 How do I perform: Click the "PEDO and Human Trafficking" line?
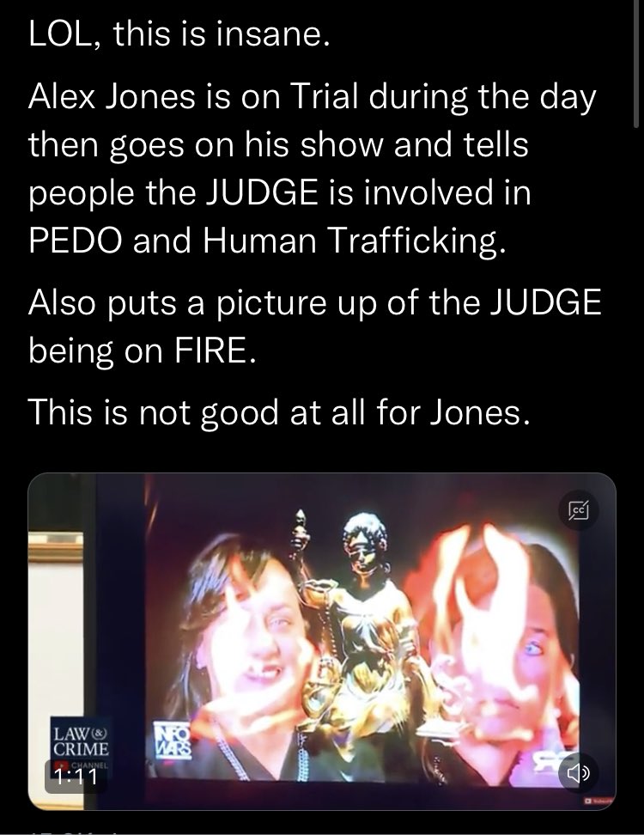(x=266, y=240)
